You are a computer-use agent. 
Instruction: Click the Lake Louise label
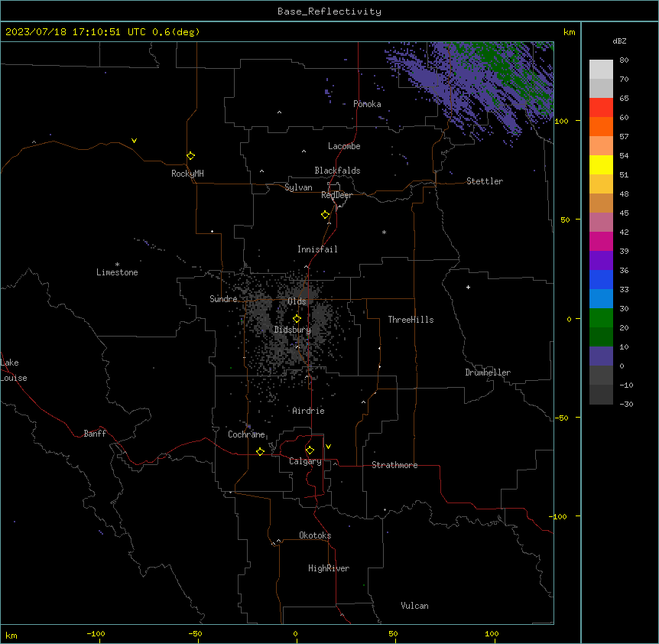(14, 370)
